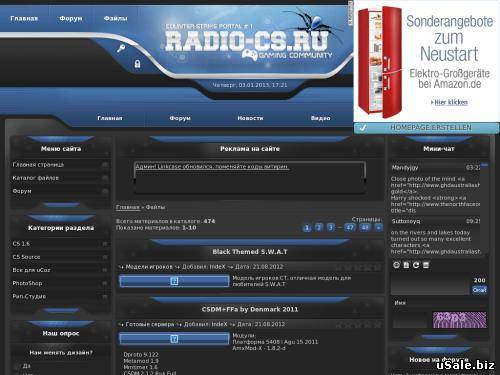Viewport: 500px width, 375px height.
Task: Send the mini-chat message with blue button
Action: click(479, 290)
